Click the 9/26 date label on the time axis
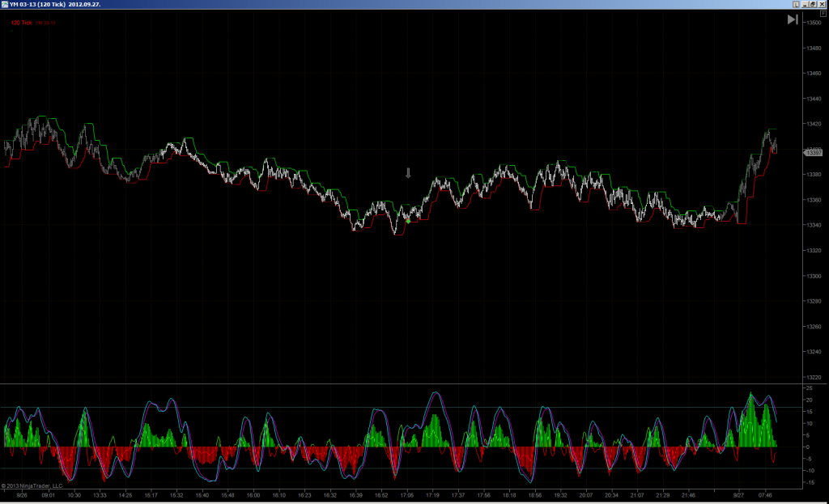The width and height of the screenshot is (829, 504). (x=22, y=496)
